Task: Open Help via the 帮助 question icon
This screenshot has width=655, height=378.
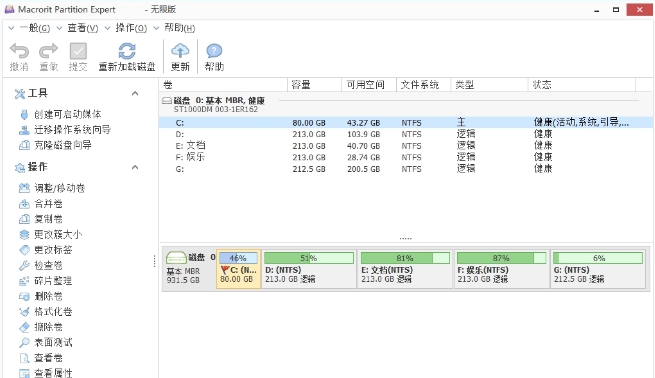Action: point(214,51)
